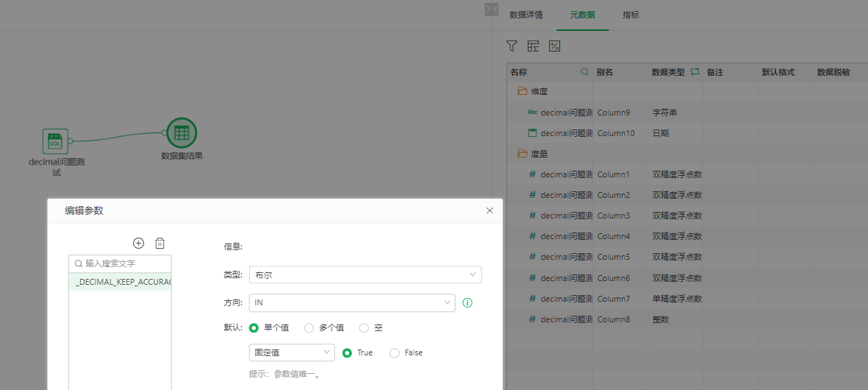868x390 pixels.
Task: Click the 整数 data type cell
Action: click(675, 319)
